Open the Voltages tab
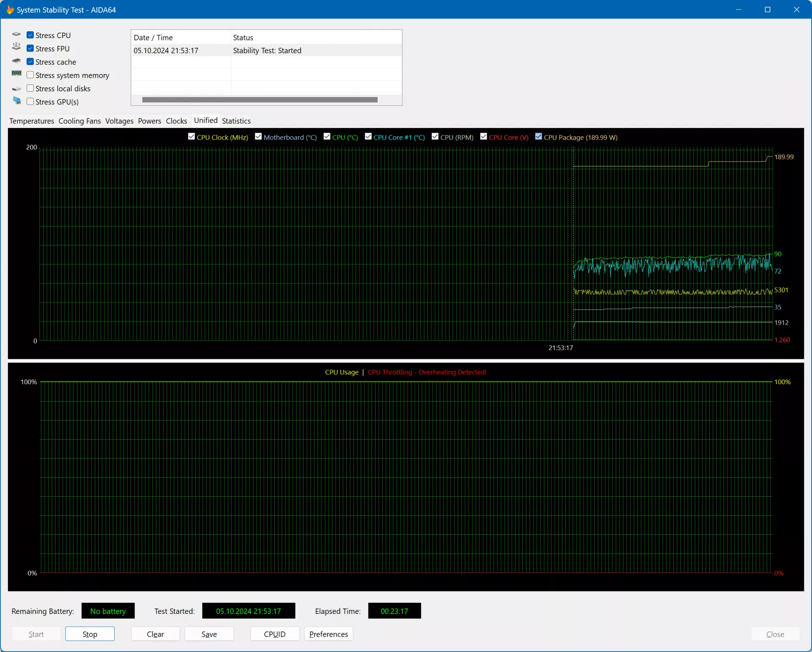Viewport: 812px width, 652px height. pos(119,121)
